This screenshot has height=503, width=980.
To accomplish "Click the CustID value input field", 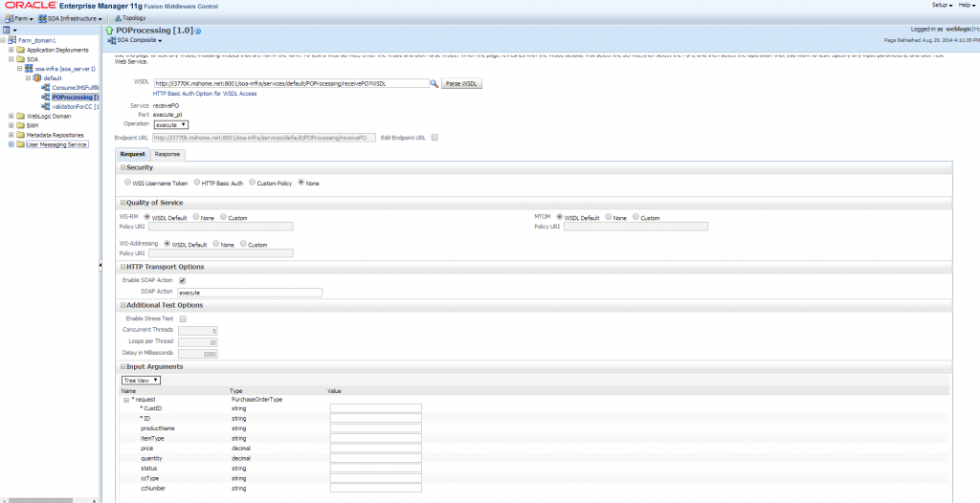I will point(375,408).
